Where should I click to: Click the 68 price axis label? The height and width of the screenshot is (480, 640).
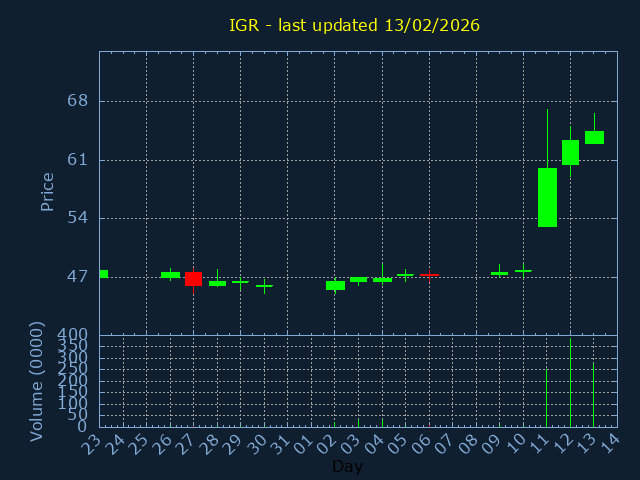coord(77,101)
